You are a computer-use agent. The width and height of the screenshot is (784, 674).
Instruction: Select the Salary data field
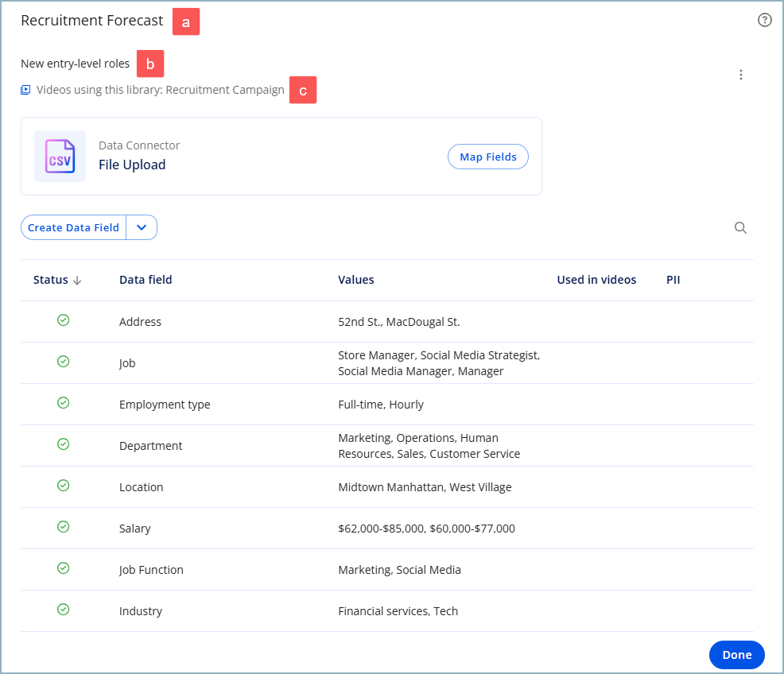[x=134, y=529]
